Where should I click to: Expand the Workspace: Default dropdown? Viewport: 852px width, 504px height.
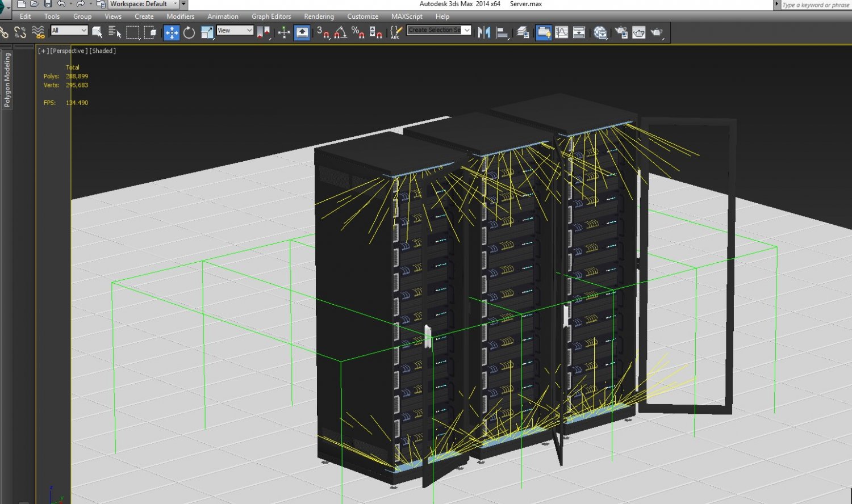(x=143, y=4)
